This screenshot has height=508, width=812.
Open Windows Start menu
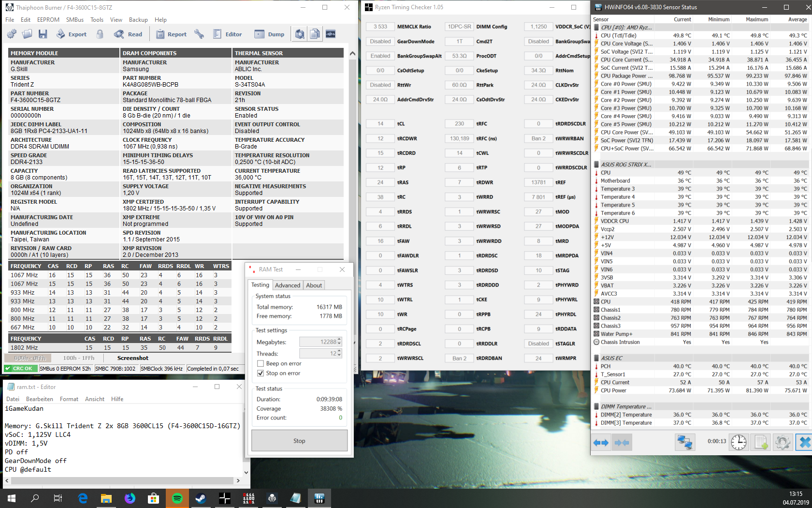pos(12,498)
